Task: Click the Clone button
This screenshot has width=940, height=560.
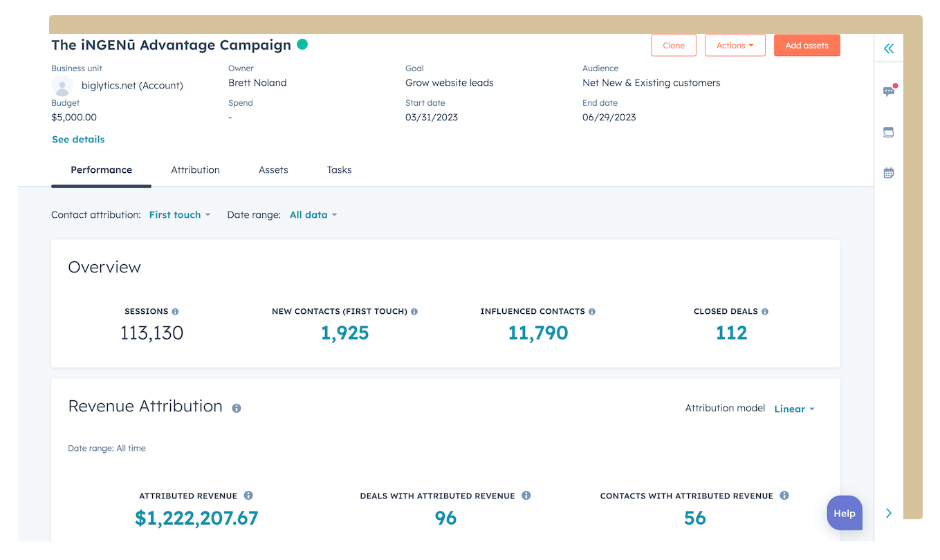Action: pos(674,46)
